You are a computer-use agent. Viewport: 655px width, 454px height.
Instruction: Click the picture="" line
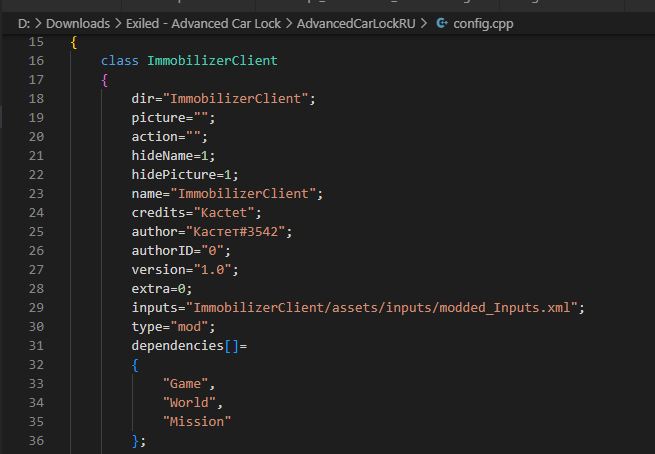pyautogui.click(x=173, y=118)
